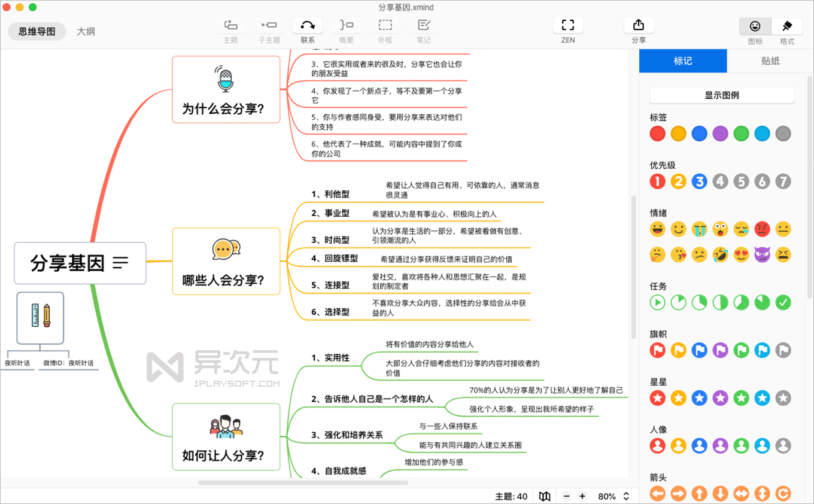Select the left-pointing orange arrow marker
This screenshot has height=504, width=814.
coord(657,493)
